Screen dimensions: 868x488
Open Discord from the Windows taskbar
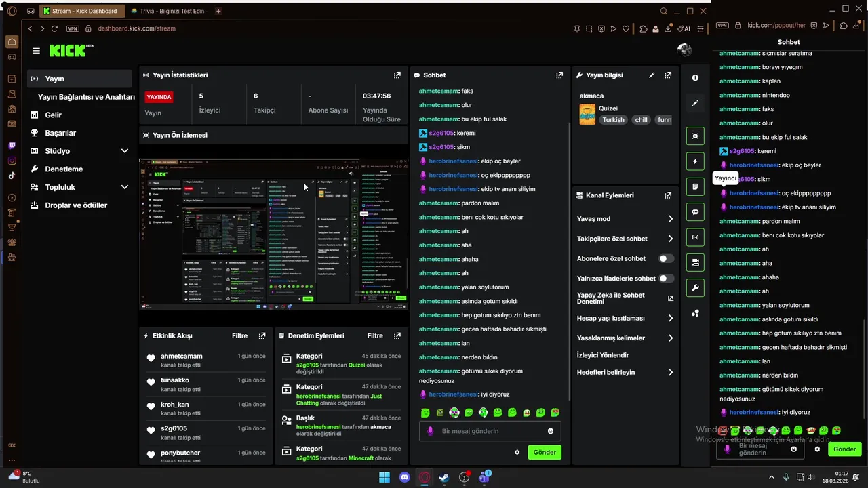[x=405, y=477]
